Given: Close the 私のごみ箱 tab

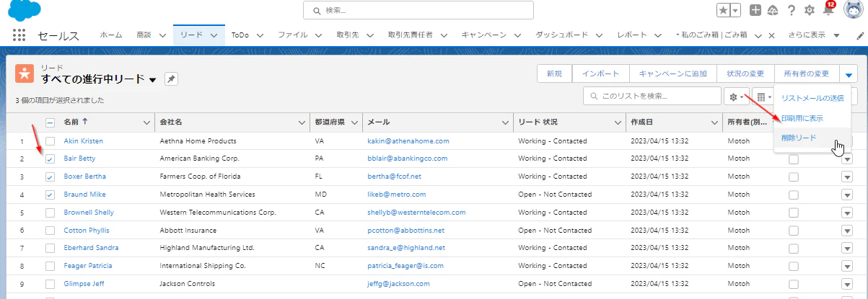Looking at the screenshot, I should [771, 35].
